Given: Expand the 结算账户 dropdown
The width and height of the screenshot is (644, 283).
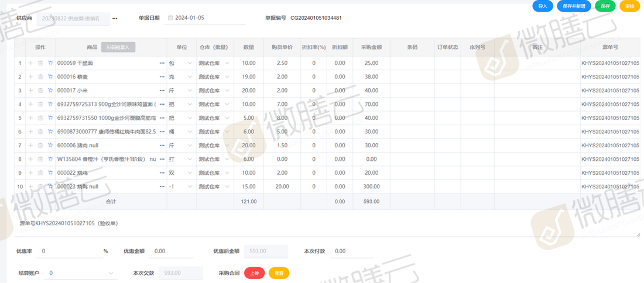Looking at the screenshot, I should (x=111, y=273).
